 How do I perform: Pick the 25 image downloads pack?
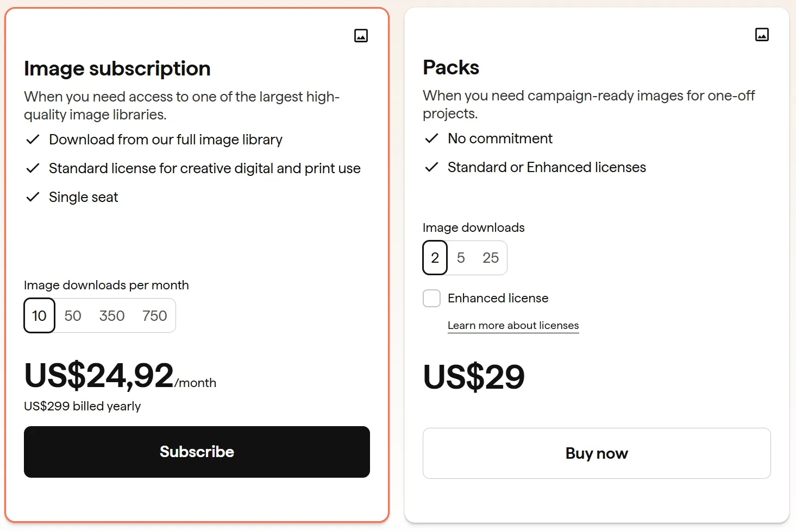(491, 258)
